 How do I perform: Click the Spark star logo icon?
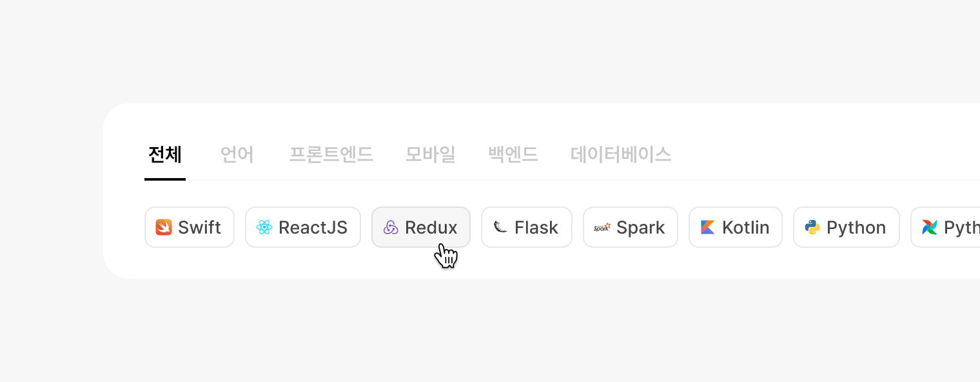[602, 227]
